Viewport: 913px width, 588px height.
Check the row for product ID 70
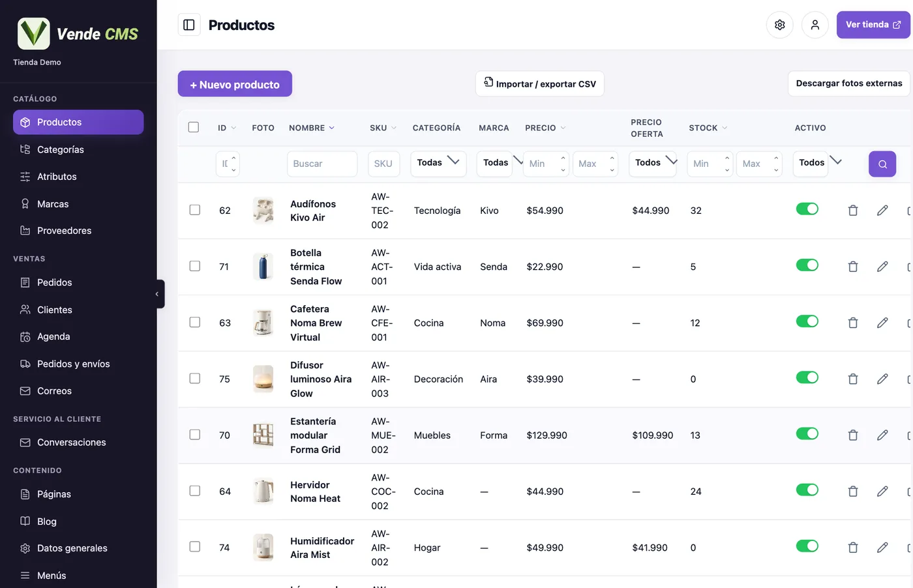click(195, 434)
